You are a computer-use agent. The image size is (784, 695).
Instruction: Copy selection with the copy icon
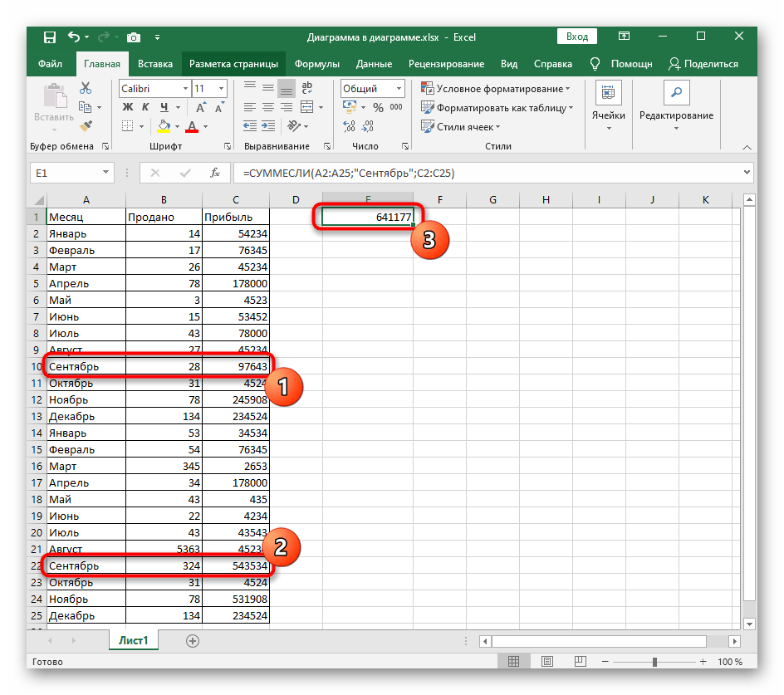(85, 107)
